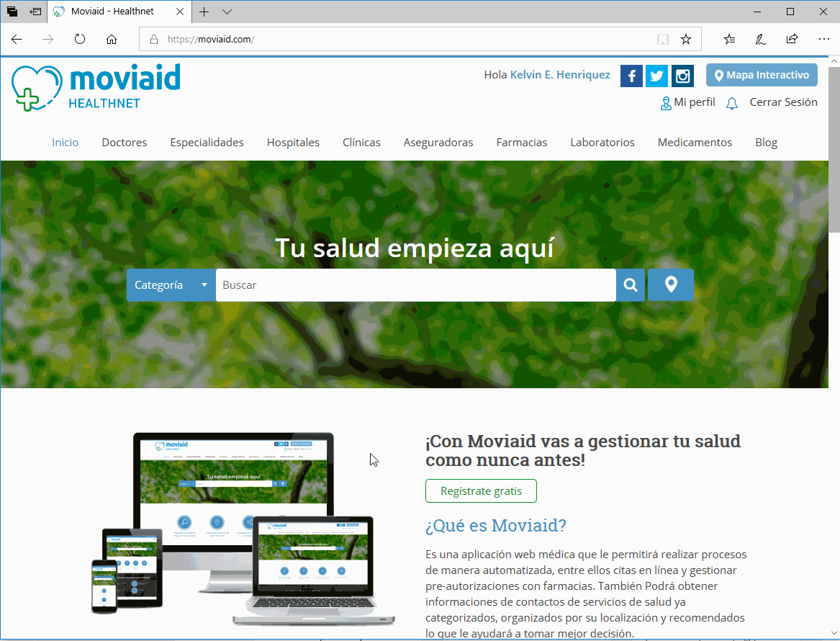Open the Moviaid Facebook page icon
The image size is (840, 641).
631,76
